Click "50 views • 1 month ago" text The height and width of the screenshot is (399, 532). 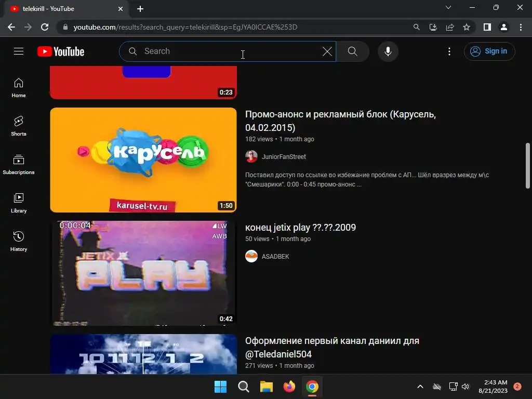point(278,239)
